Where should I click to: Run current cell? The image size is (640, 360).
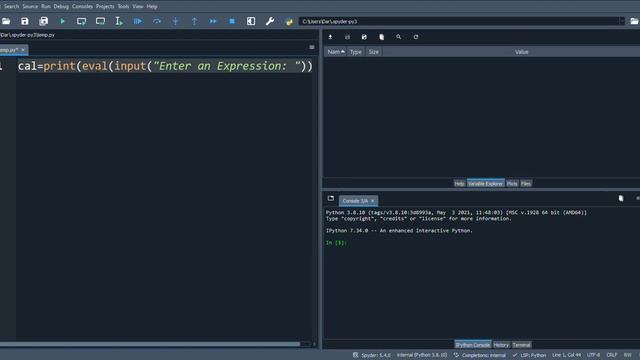pos(81,21)
